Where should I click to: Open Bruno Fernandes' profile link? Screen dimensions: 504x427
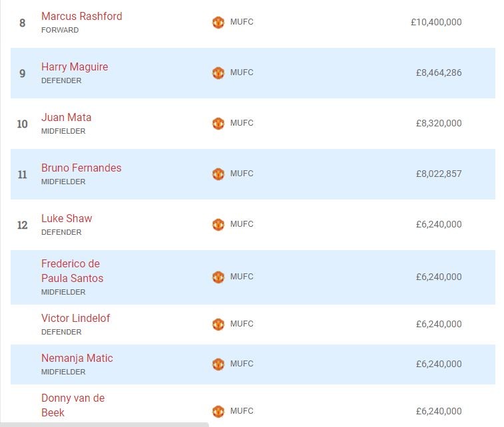pos(81,168)
